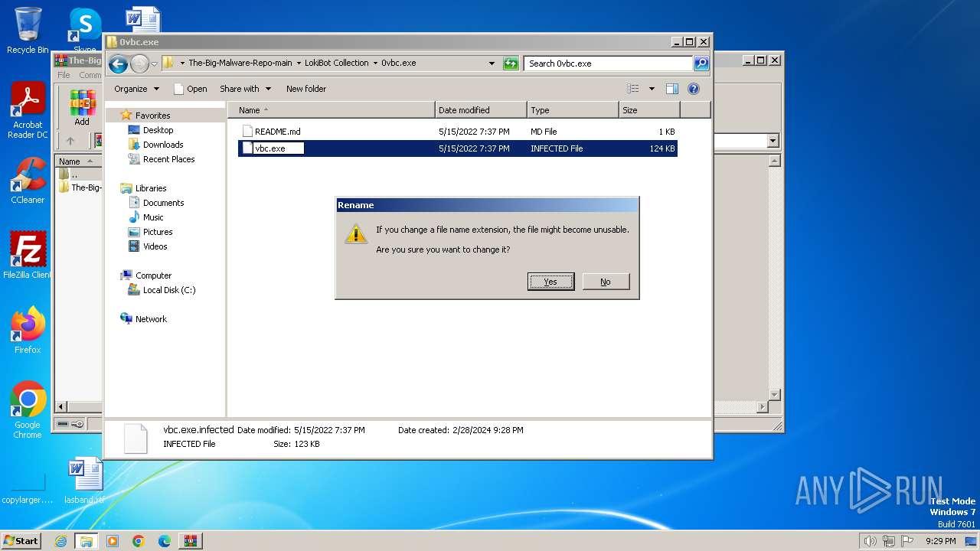Sort by Type column header
This screenshot has width=980, height=551.
[x=573, y=110]
